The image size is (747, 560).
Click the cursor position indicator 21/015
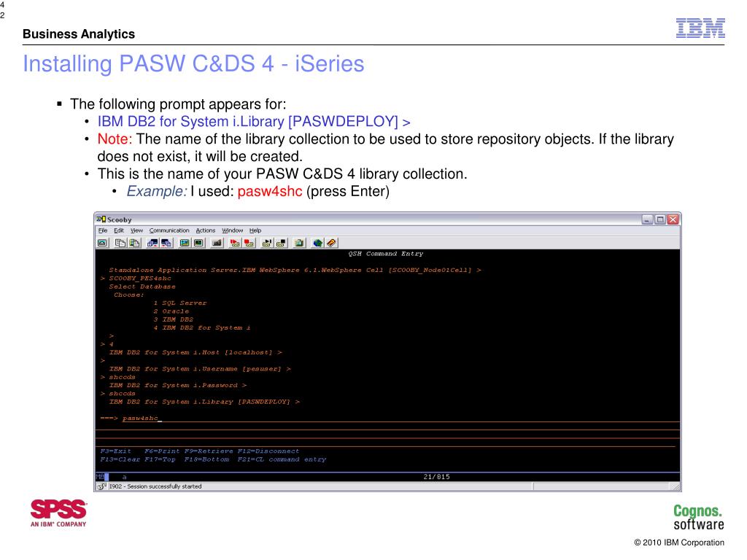pyautogui.click(x=436, y=477)
